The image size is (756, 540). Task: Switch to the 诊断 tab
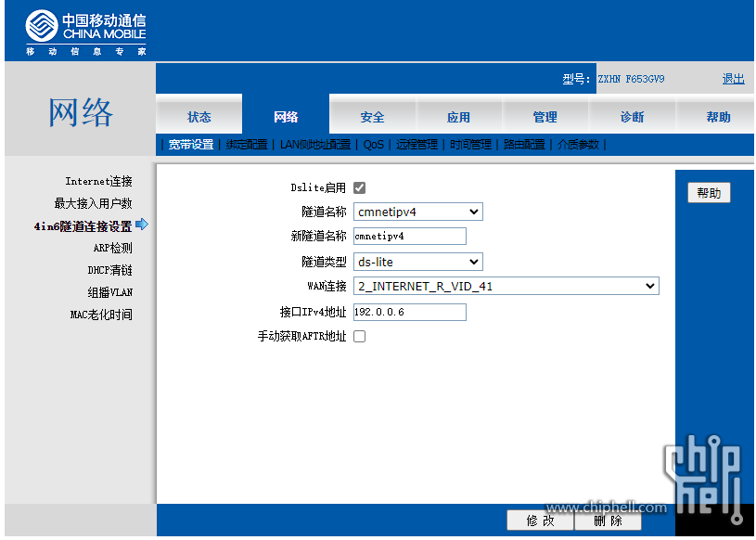[632, 116]
